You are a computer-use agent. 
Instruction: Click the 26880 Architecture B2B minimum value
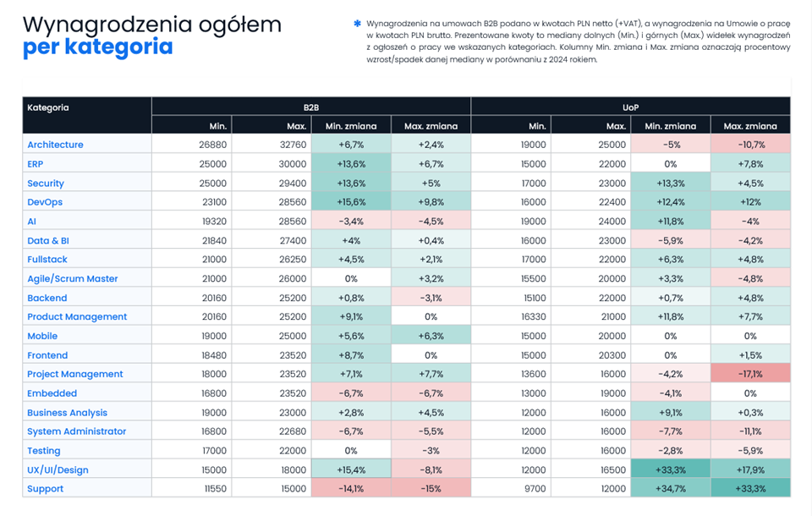click(x=213, y=145)
